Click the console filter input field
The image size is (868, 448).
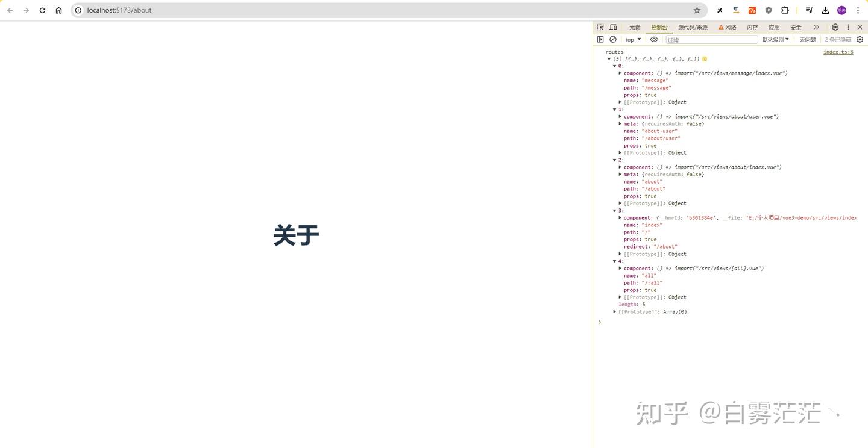coord(711,39)
